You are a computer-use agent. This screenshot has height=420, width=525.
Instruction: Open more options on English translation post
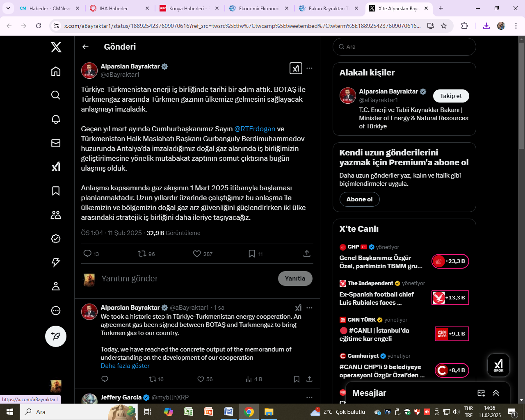[309, 308]
